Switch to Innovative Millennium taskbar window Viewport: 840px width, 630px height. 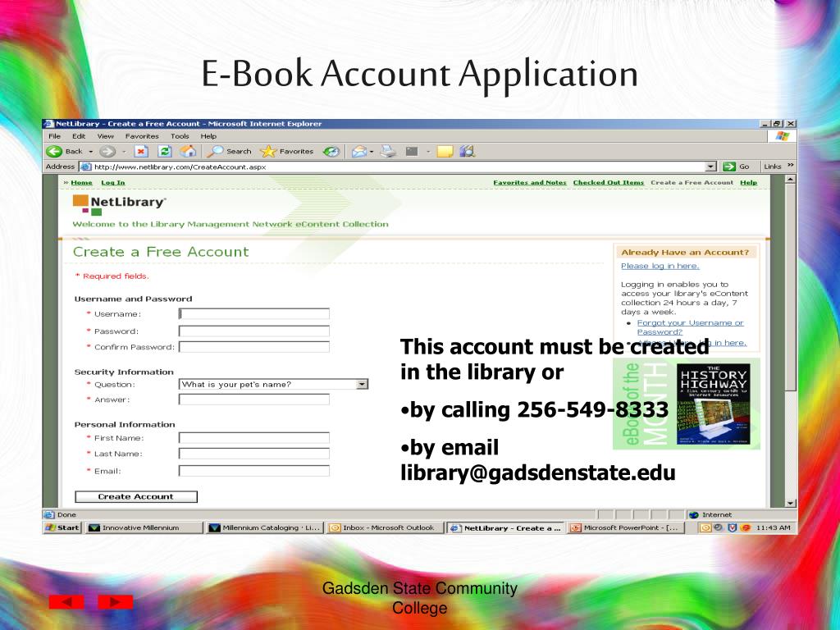pos(144,527)
